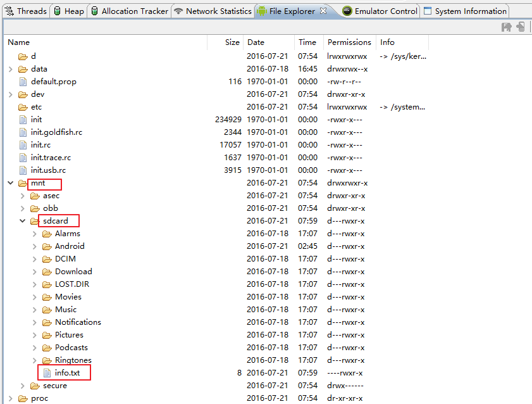Sort by the Time column header
532x404 pixels.
[309, 42]
